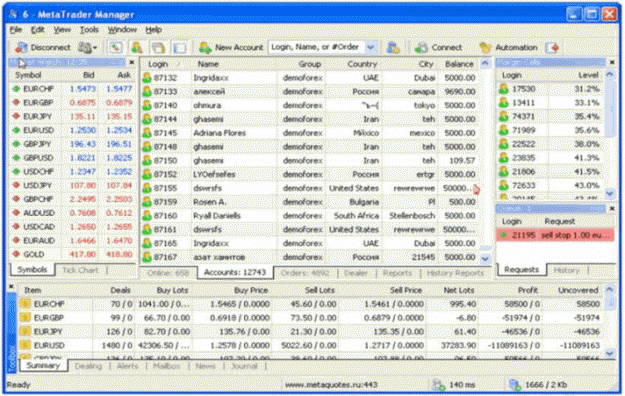Viewport: 625px width, 396px height.
Task: Click the New Account toolbar button
Action: coord(231,47)
